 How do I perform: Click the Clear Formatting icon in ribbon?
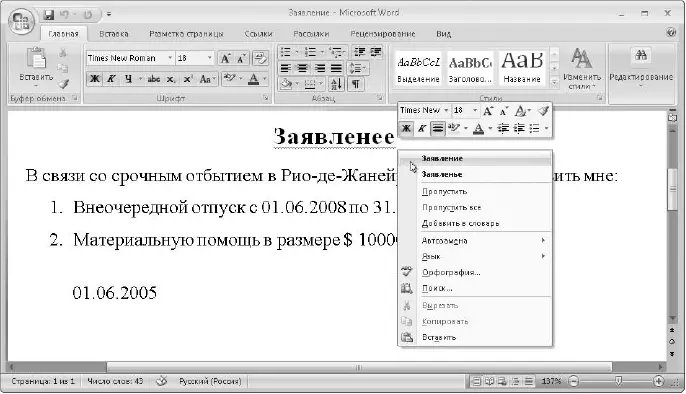coord(260,58)
